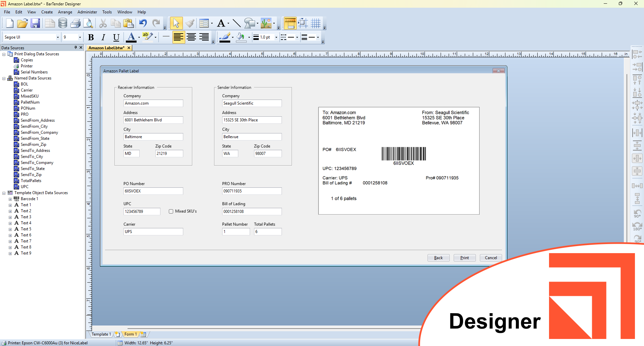Screen dimensions: 644x346
Task: Open the Create menu
Action: (x=47, y=12)
